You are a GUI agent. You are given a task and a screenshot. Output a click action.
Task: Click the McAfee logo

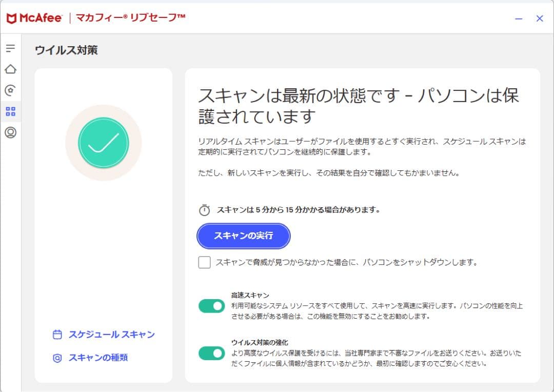pos(34,17)
